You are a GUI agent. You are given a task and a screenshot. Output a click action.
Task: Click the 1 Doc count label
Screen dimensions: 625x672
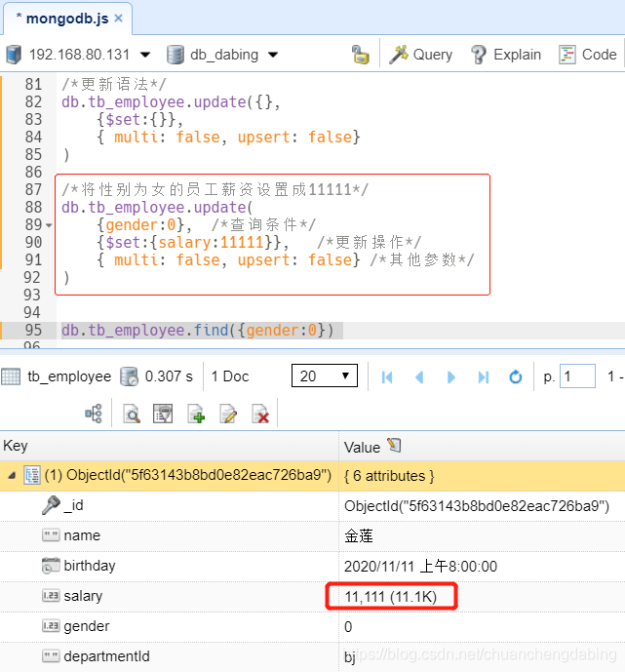tap(230, 376)
